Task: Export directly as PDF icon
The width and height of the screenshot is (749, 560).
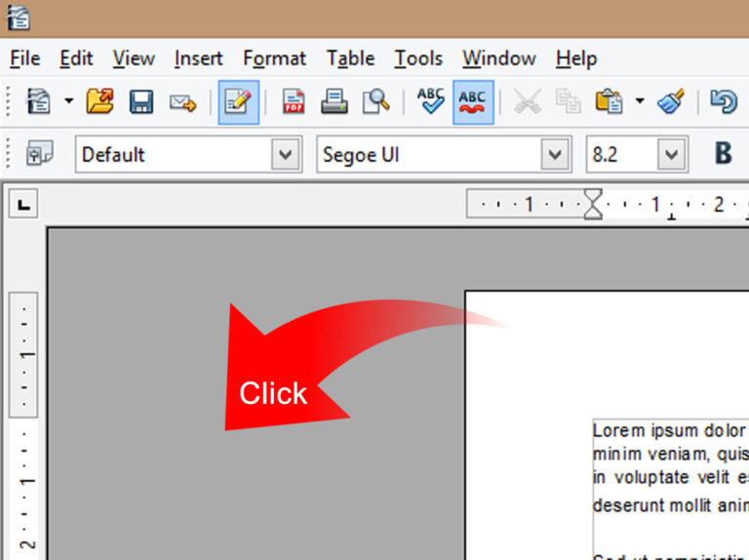Action: [x=294, y=101]
